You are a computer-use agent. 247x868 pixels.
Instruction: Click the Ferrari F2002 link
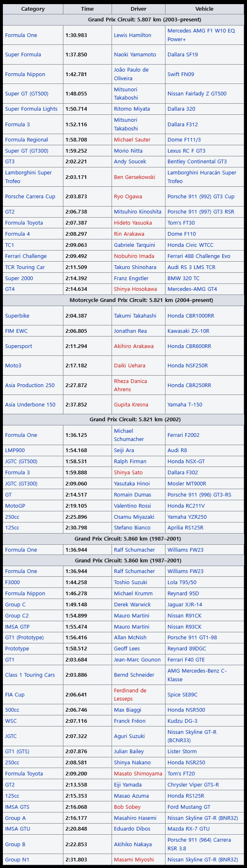(x=184, y=435)
